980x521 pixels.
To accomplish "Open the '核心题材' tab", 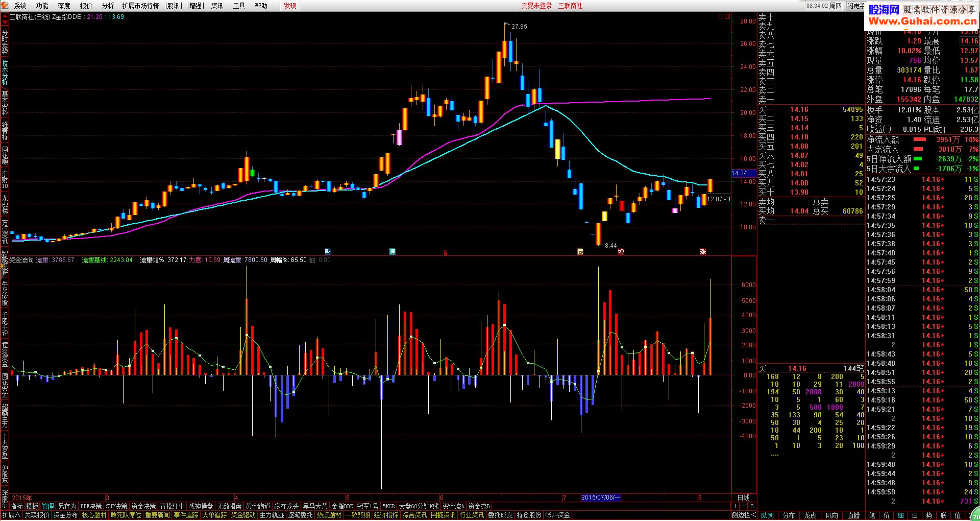I will coord(94,515).
